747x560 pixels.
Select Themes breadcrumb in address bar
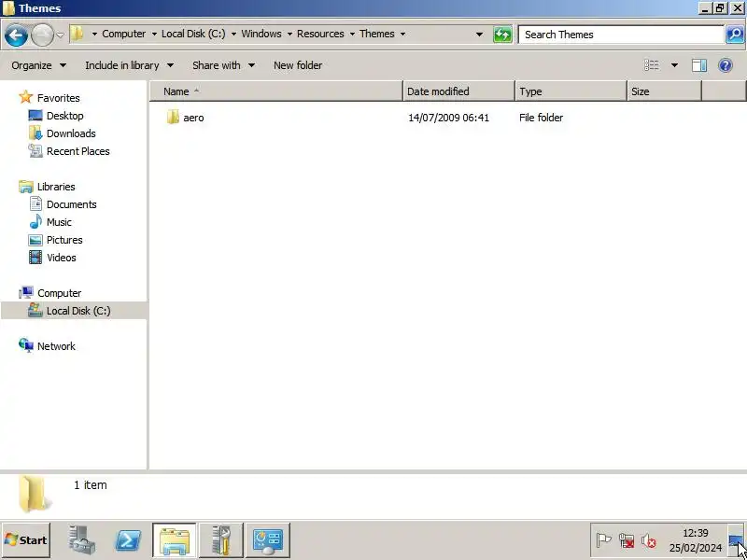tap(377, 34)
